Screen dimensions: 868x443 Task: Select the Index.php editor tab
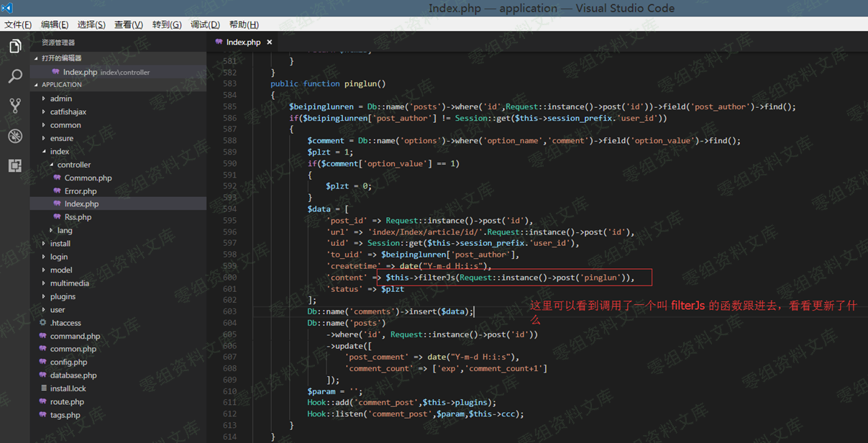pos(243,42)
